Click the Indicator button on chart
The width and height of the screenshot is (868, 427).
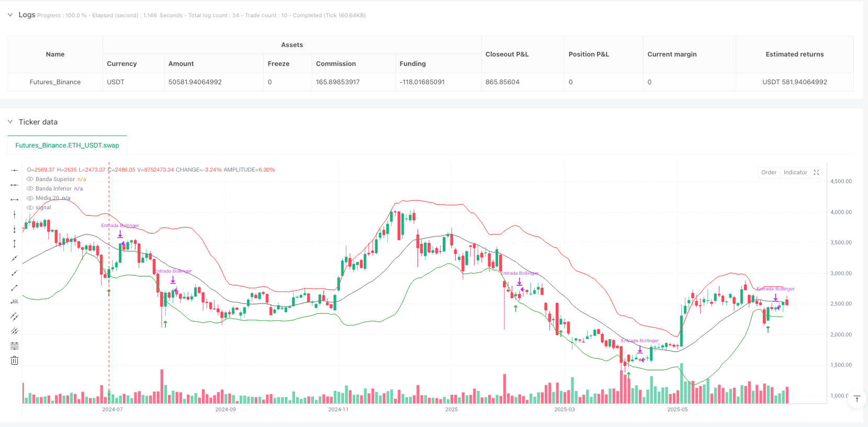click(795, 173)
